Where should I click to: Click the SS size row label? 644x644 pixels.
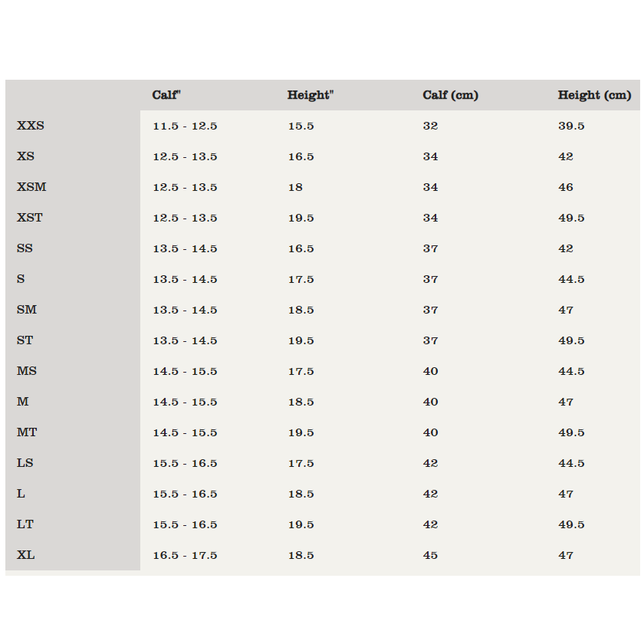[x=25, y=248]
